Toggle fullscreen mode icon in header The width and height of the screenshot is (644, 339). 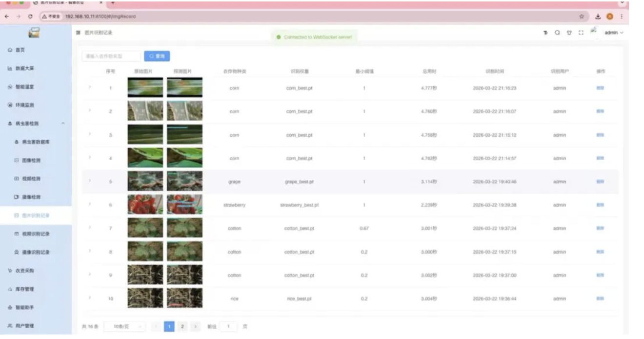click(x=581, y=33)
